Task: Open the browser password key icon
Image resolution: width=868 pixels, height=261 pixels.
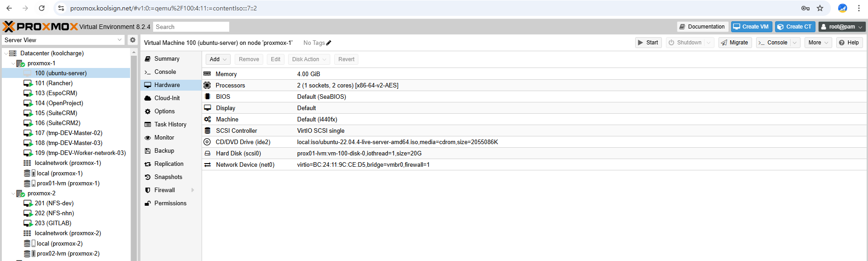Action: coord(805,8)
